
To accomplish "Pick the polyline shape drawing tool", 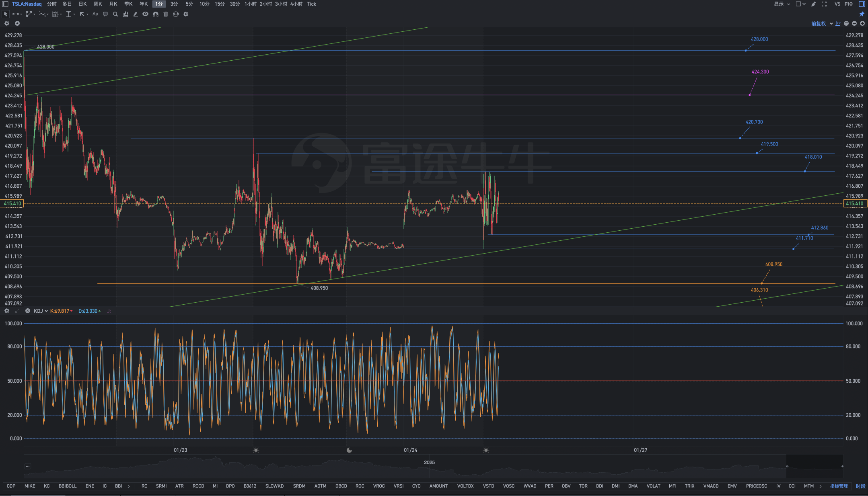I will pos(29,14).
